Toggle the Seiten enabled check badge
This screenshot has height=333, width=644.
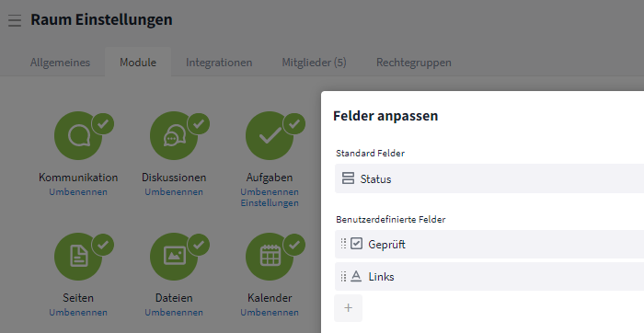[x=103, y=245]
